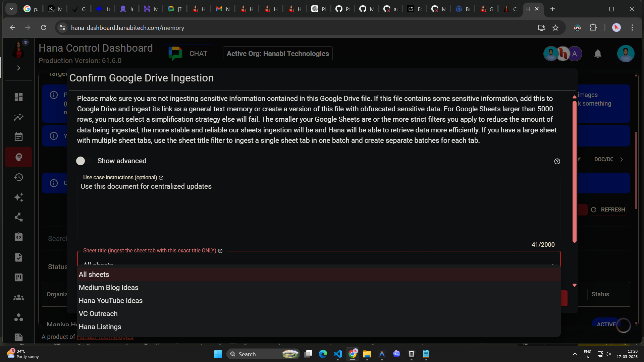
Task: Select Medium Blog Ideas from the list
Action: (x=108, y=288)
